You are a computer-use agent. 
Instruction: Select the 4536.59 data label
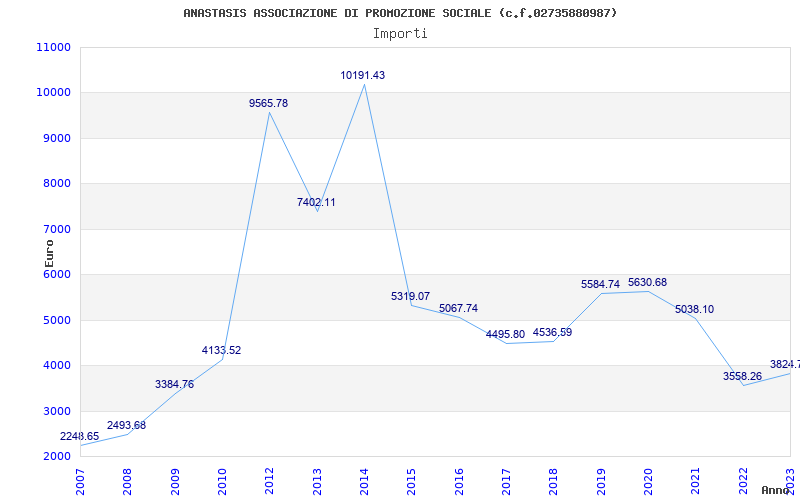[x=552, y=333]
